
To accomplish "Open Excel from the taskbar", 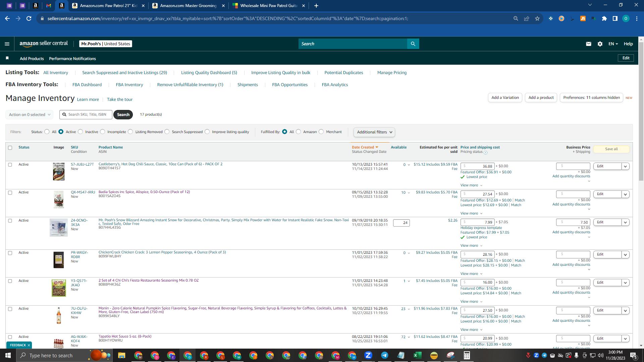I will (418, 355).
